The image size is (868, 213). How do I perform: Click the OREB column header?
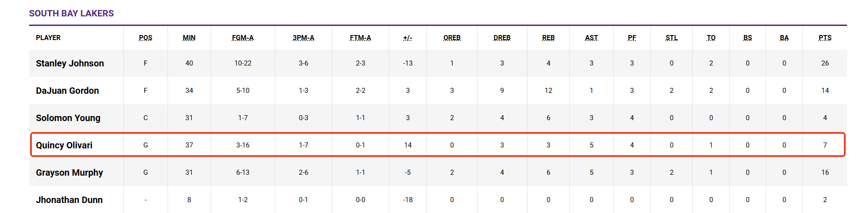(452, 38)
